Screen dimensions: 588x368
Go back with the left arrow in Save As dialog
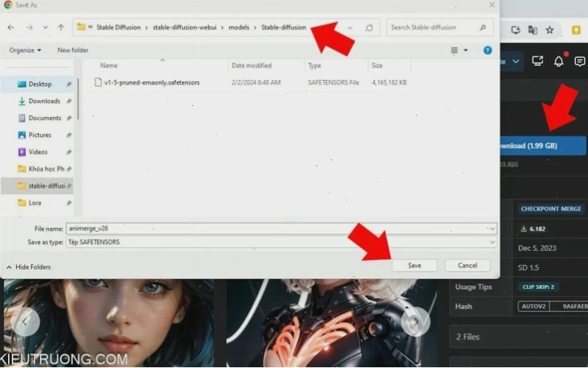[11, 27]
